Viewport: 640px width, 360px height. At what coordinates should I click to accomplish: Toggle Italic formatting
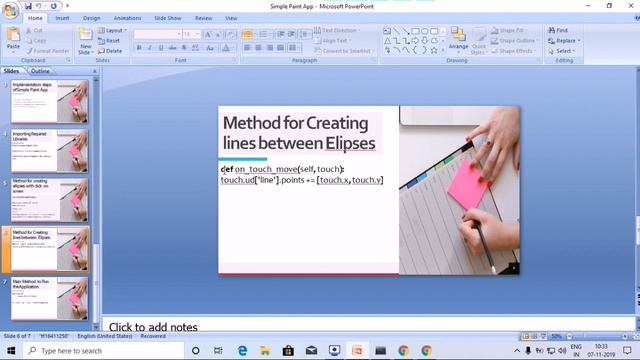point(150,48)
